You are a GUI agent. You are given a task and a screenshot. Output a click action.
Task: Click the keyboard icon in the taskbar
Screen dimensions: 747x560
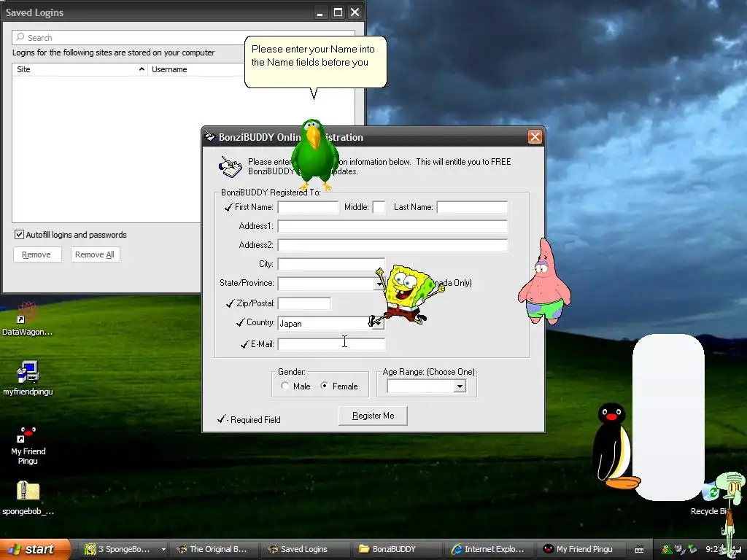coord(639,550)
